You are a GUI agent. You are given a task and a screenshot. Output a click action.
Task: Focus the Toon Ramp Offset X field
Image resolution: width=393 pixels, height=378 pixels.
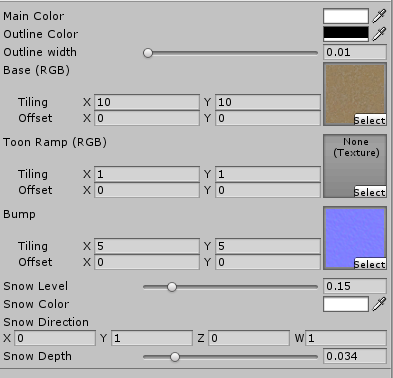(x=147, y=190)
